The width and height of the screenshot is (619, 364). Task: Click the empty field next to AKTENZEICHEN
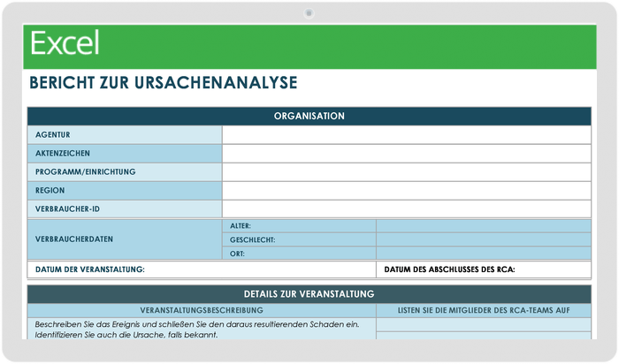click(x=407, y=153)
